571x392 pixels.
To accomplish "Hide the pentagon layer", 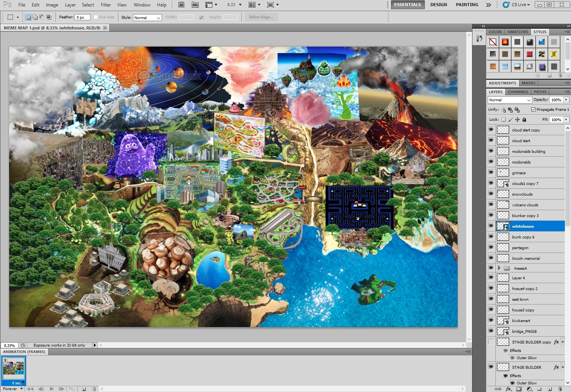I will (491, 248).
